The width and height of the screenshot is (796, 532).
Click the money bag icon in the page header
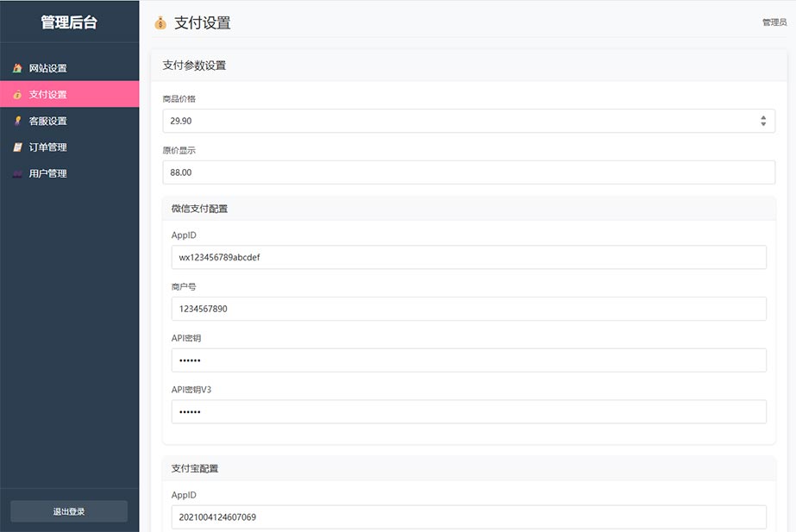point(160,23)
